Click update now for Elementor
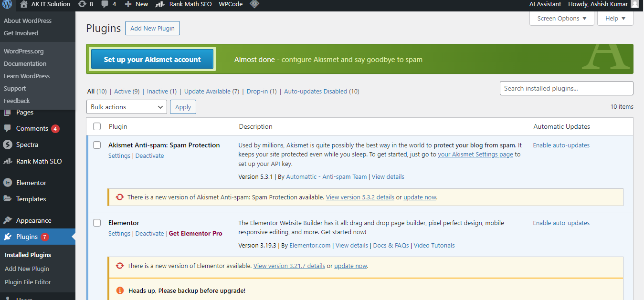 pyautogui.click(x=350, y=266)
